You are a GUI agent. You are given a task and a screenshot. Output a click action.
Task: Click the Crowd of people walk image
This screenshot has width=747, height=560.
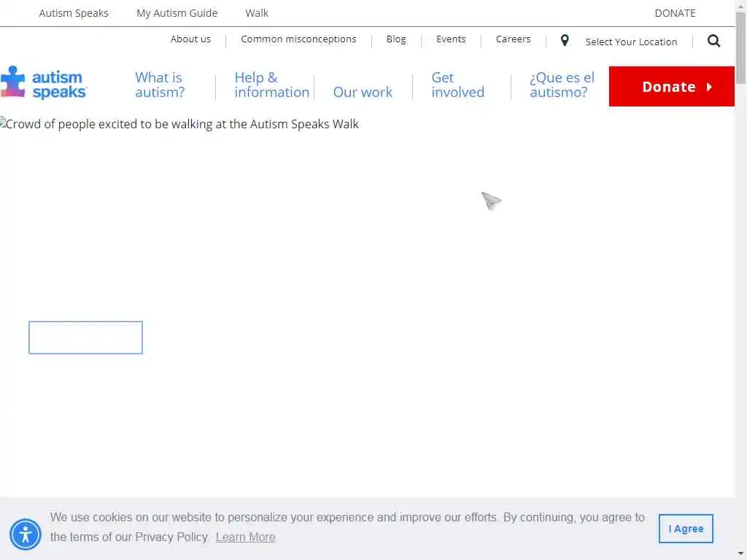coord(179,124)
